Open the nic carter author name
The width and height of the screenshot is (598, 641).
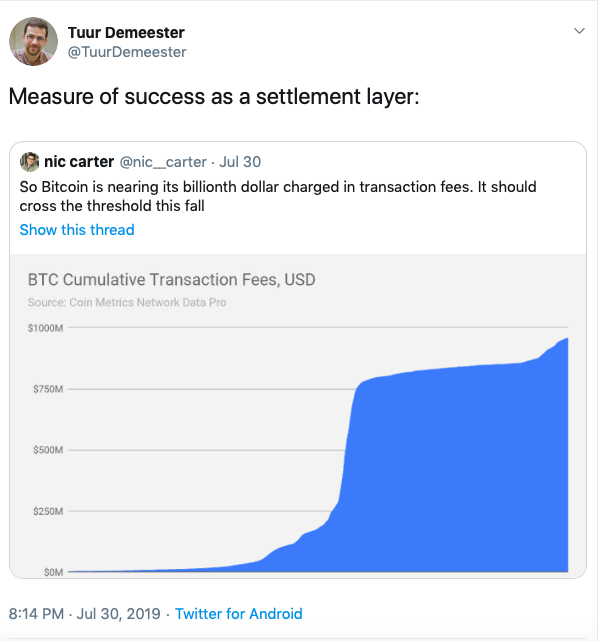pyautogui.click(x=79, y=162)
